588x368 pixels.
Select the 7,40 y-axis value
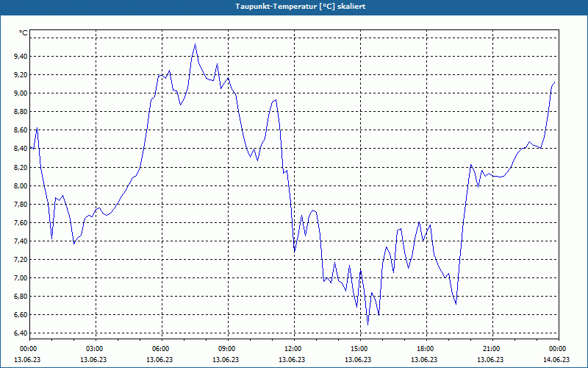pyautogui.click(x=21, y=241)
